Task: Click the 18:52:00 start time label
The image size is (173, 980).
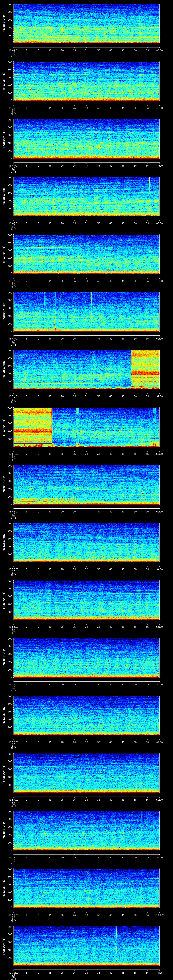Action: 13,511
